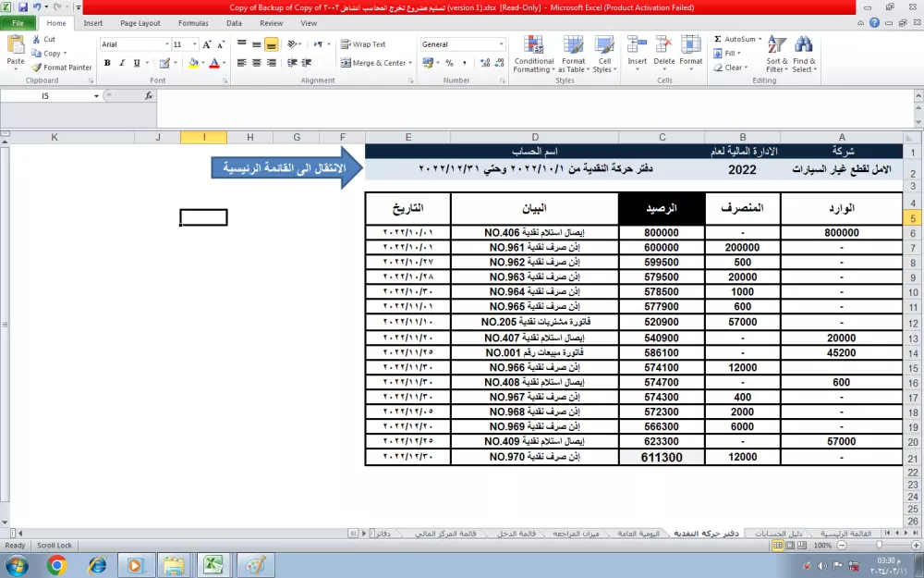Open the قائمة الدخل sheet tab
The height and width of the screenshot is (578, 924).
[517, 534]
